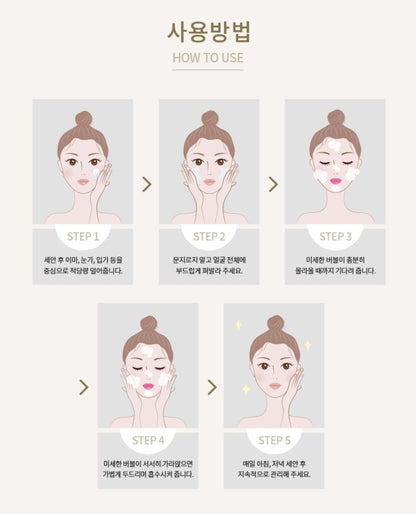Select the STEP 5 label badge
416x514 pixels.
pos(274,440)
